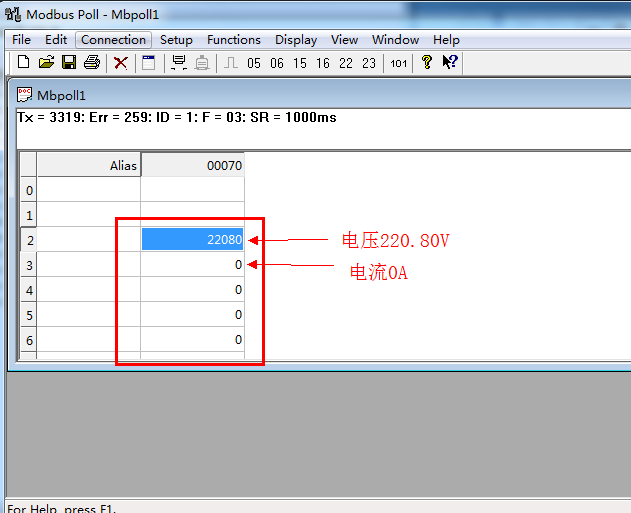Click the 00070 column header

(x=192, y=165)
